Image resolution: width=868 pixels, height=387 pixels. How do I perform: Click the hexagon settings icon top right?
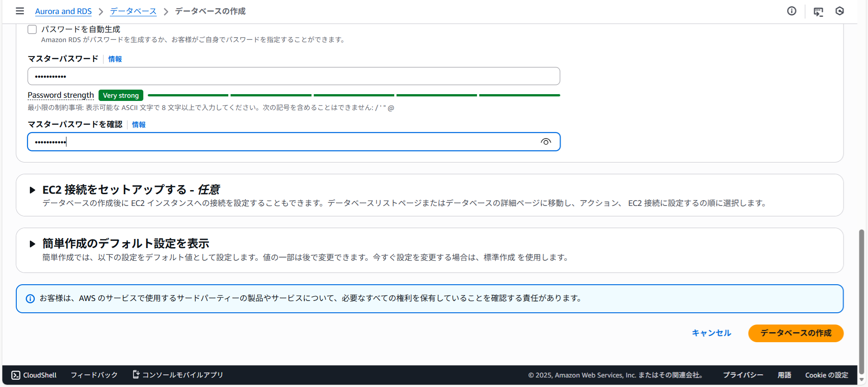coord(840,11)
